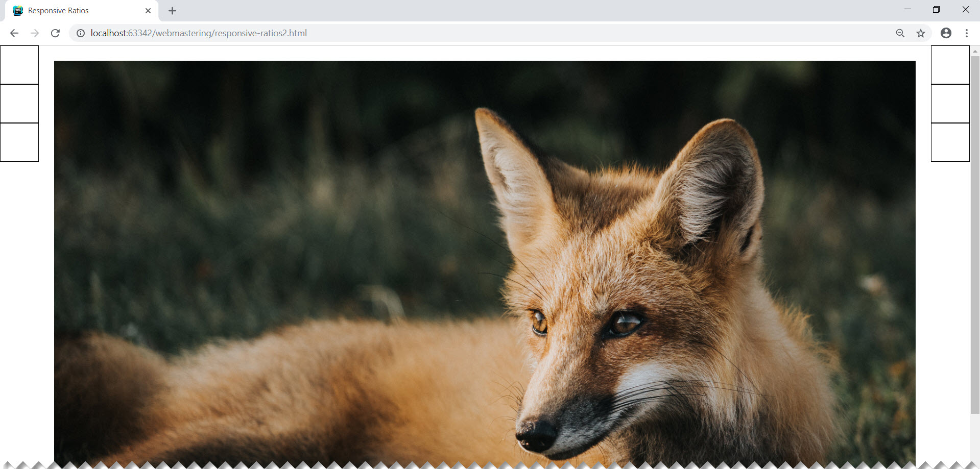Click the top-right white placeholder box
This screenshot has width=980, height=469.
pyautogui.click(x=950, y=64)
